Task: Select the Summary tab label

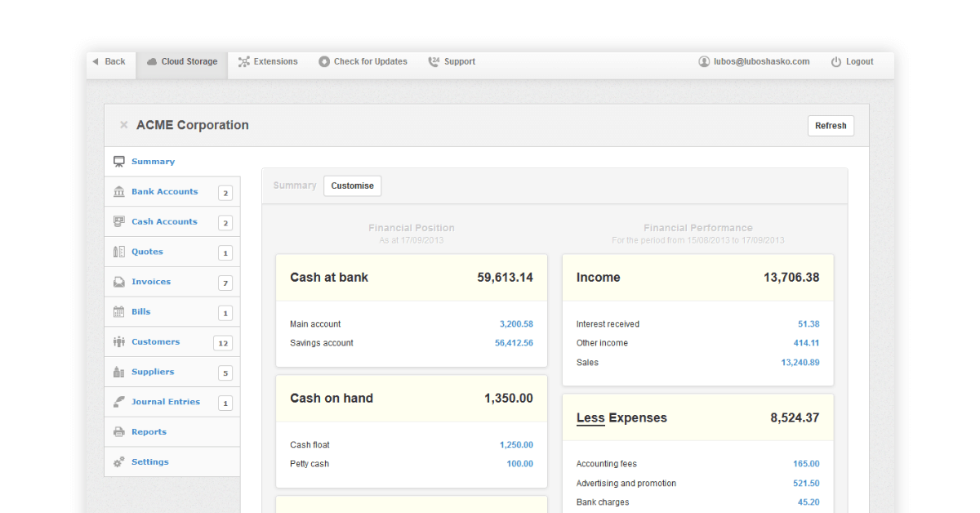Action: coord(295,185)
